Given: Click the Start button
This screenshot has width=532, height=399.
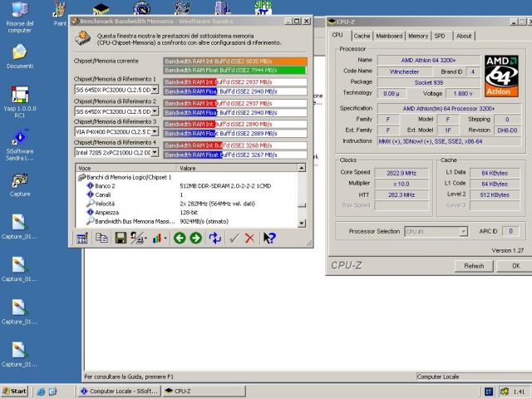Looking at the screenshot, I should click(x=15, y=392).
